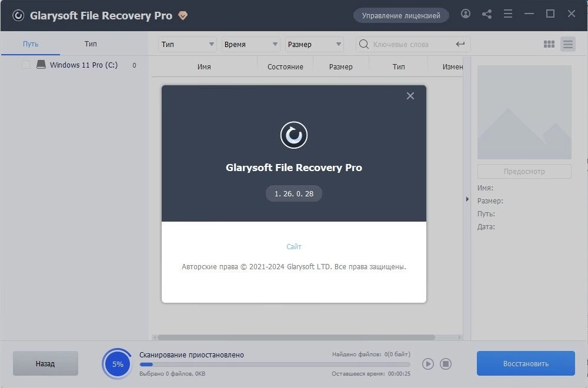The width and height of the screenshot is (588, 388).
Task: Select Windows 11 Pro (C:) tree item
Action: point(83,65)
